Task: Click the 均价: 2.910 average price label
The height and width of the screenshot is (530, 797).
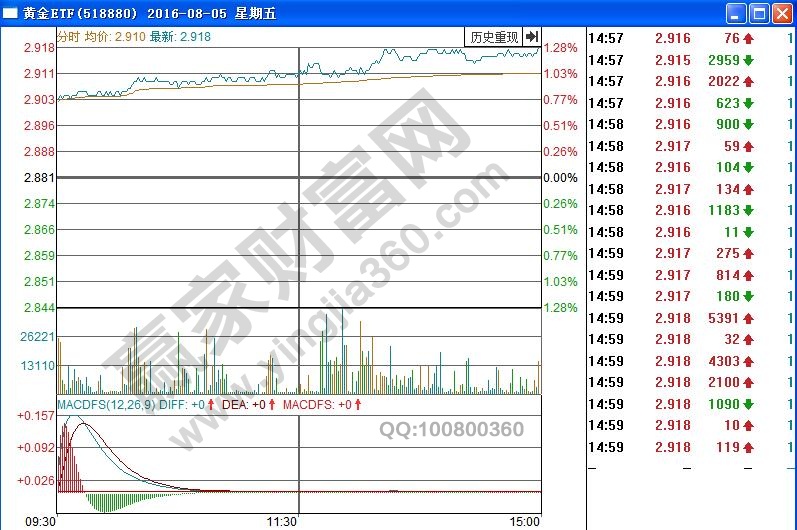Action: [114, 36]
